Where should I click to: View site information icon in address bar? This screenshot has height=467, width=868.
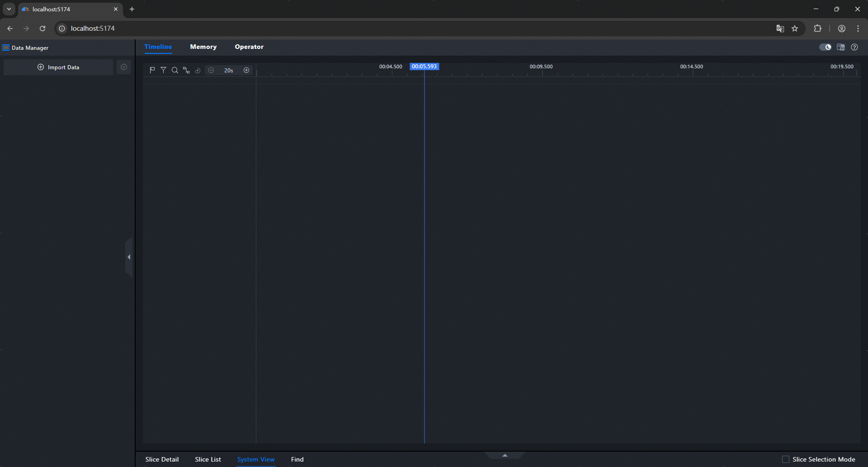(62, 29)
